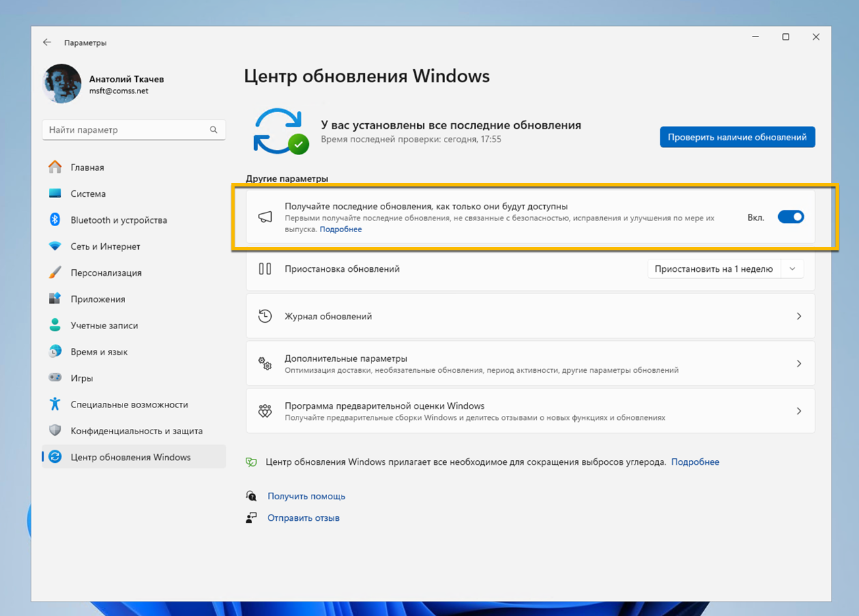Click the user profile avatar picture

pos(62,83)
